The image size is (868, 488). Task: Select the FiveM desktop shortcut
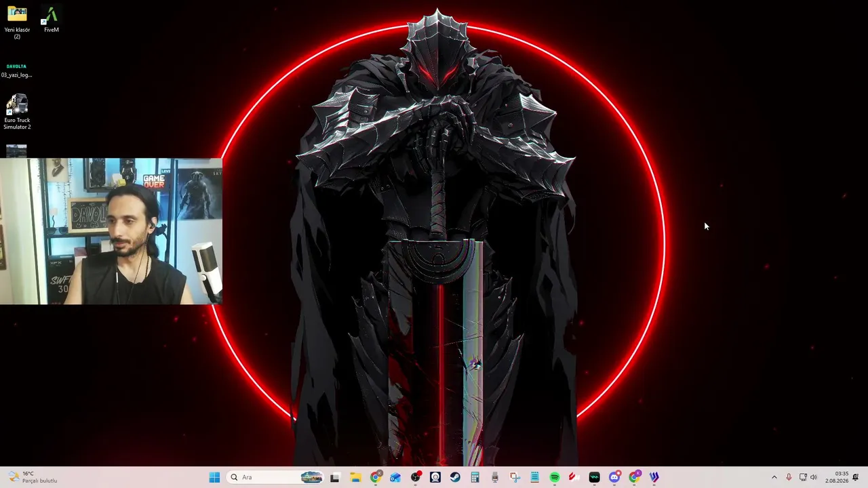click(x=51, y=20)
